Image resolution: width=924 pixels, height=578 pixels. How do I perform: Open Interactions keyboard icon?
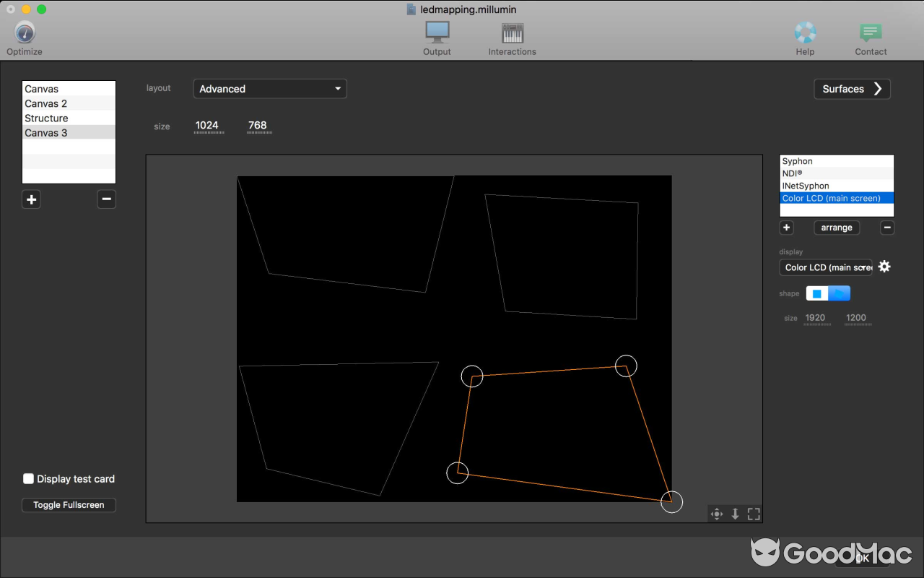(x=512, y=33)
